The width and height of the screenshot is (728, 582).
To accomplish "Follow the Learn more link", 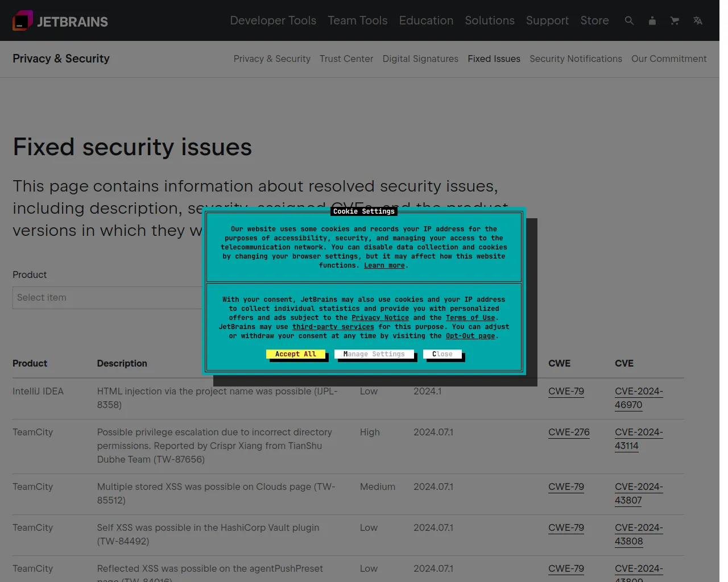I will (x=384, y=265).
